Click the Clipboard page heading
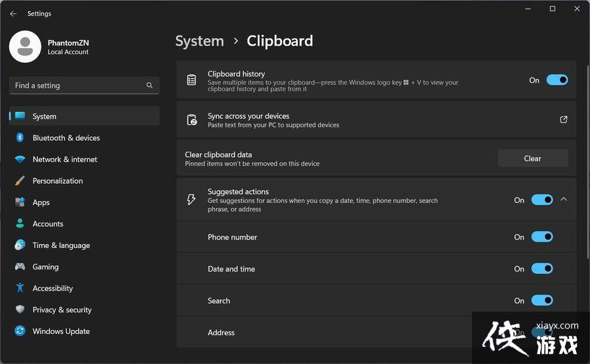This screenshot has width=590, height=364. click(279, 41)
